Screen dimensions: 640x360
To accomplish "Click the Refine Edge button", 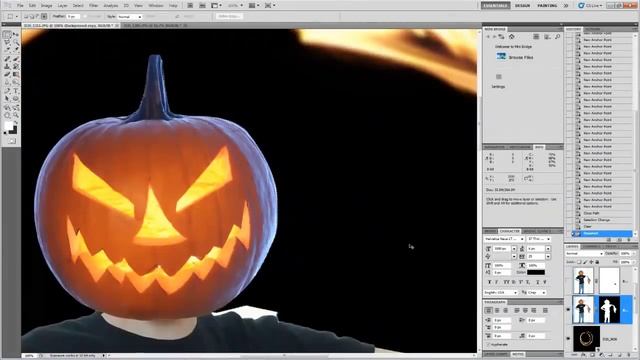I will point(229,16).
